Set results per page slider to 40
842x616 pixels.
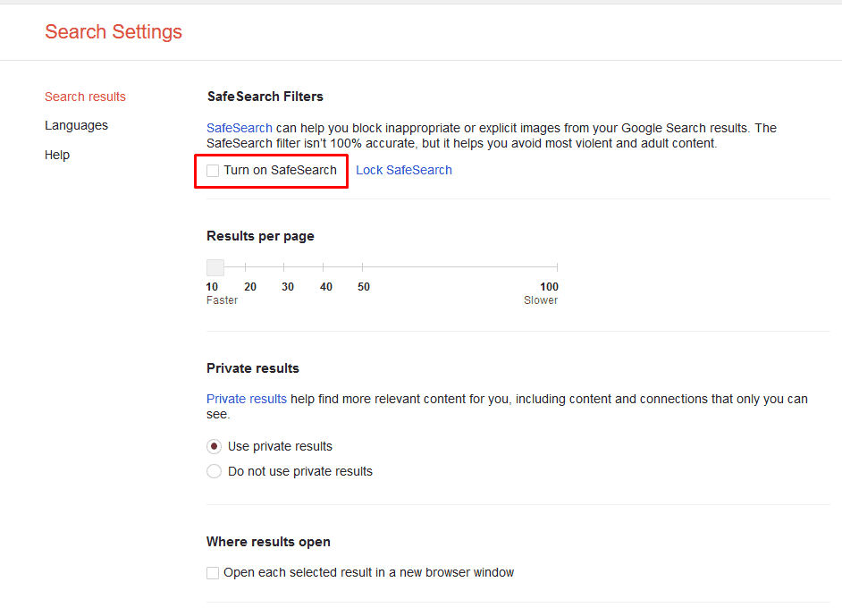coord(324,266)
